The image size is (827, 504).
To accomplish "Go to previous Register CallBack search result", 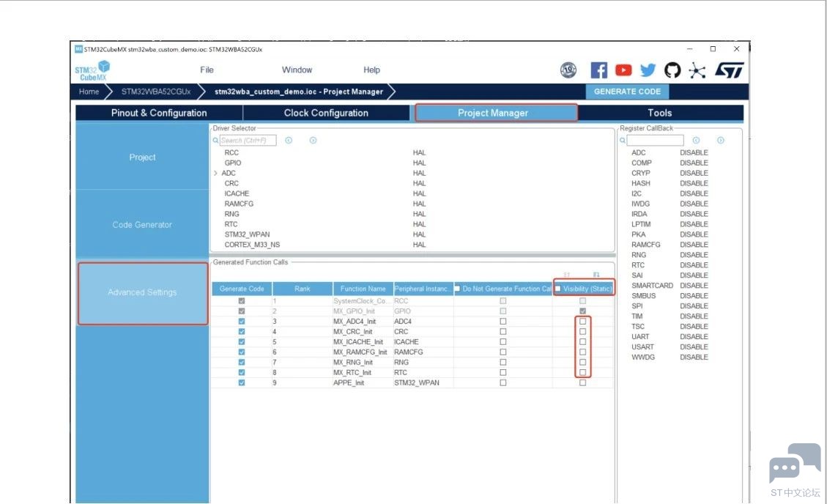I will coord(696,140).
